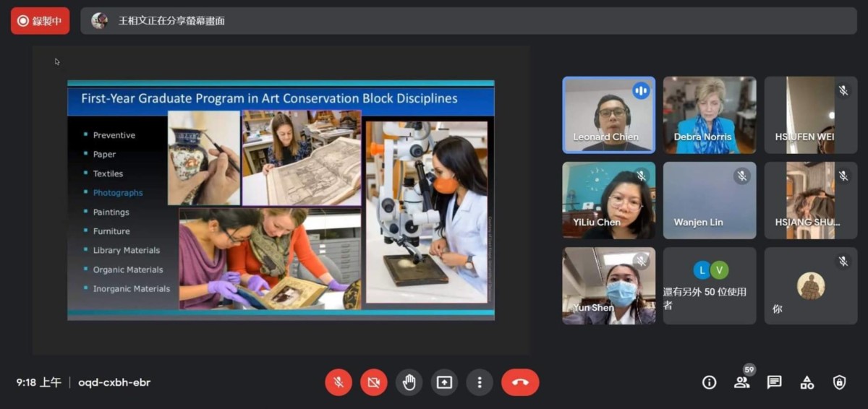This screenshot has width=868, height=409.
Task: Click the present screen icon
Action: tap(444, 382)
